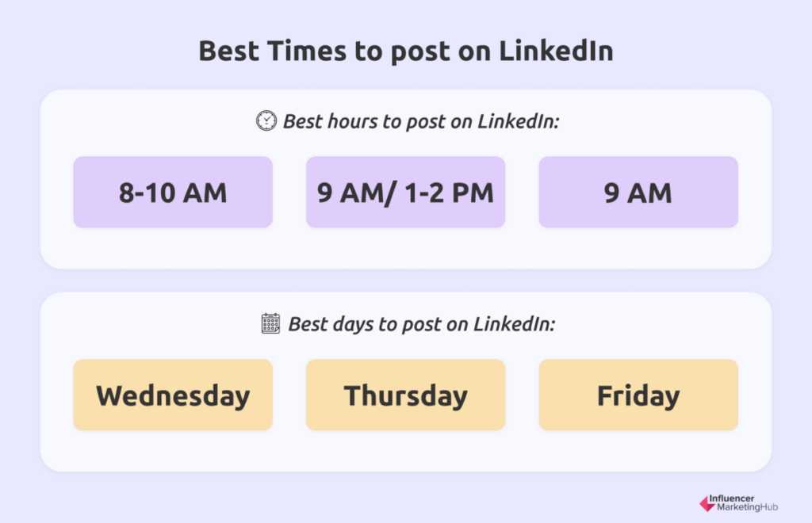This screenshot has height=523, width=812.
Task: Click the Best days to post heading
Action: pos(422,324)
